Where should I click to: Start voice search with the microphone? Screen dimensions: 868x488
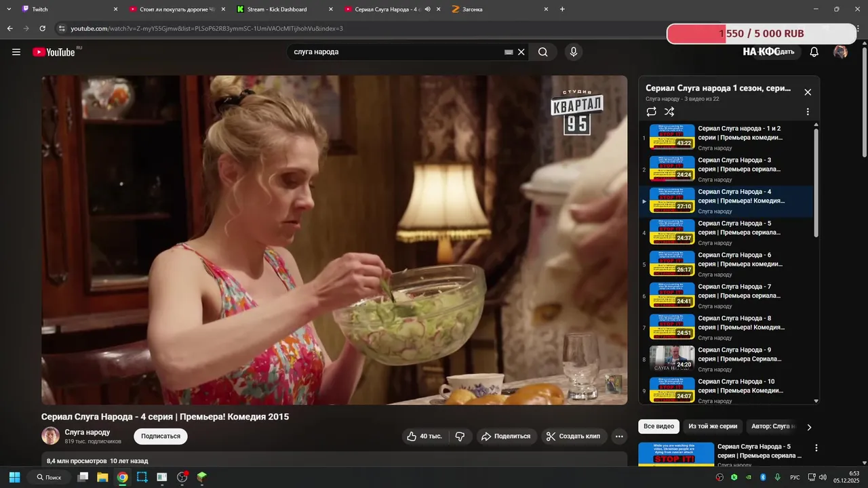[x=574, y=52]
